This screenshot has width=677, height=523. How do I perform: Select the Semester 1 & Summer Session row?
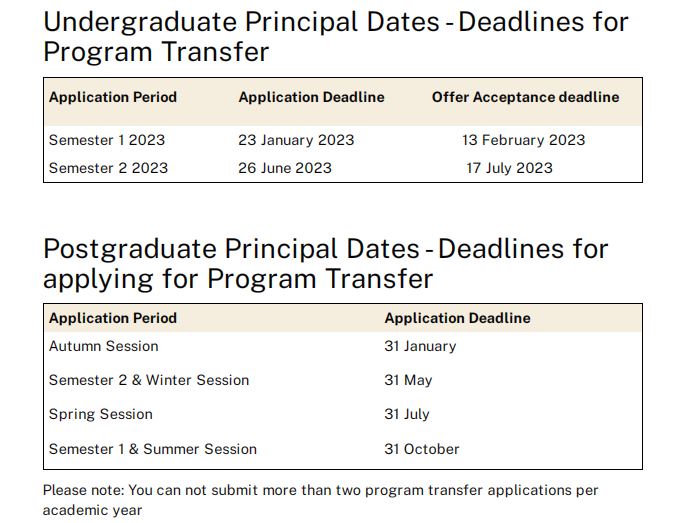pyautogui.click(x=343, y=449)
